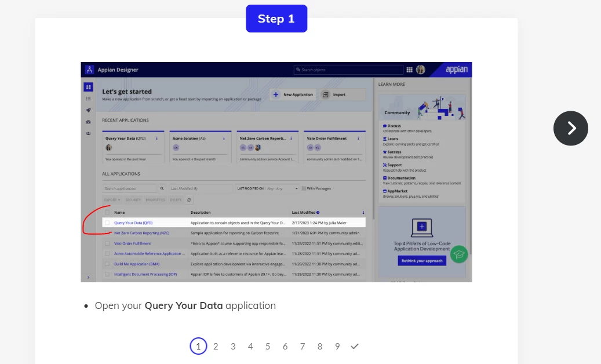Viewport: 601px width, 364px height.
Task: Click the Rethink your approach button
Action: pyautogui.click(x=421, y=261)
